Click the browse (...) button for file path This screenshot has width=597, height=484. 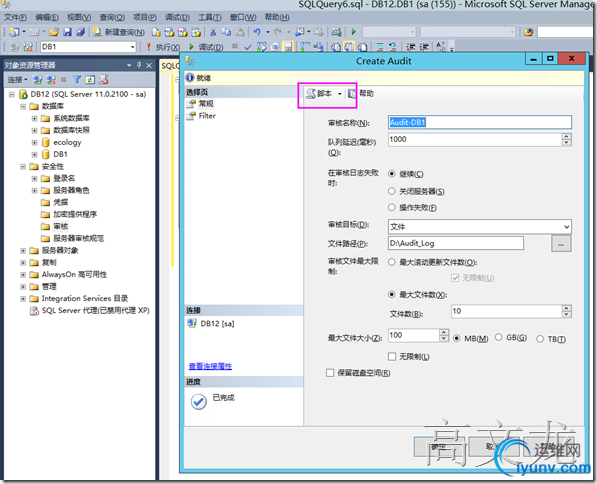point(561,243)
